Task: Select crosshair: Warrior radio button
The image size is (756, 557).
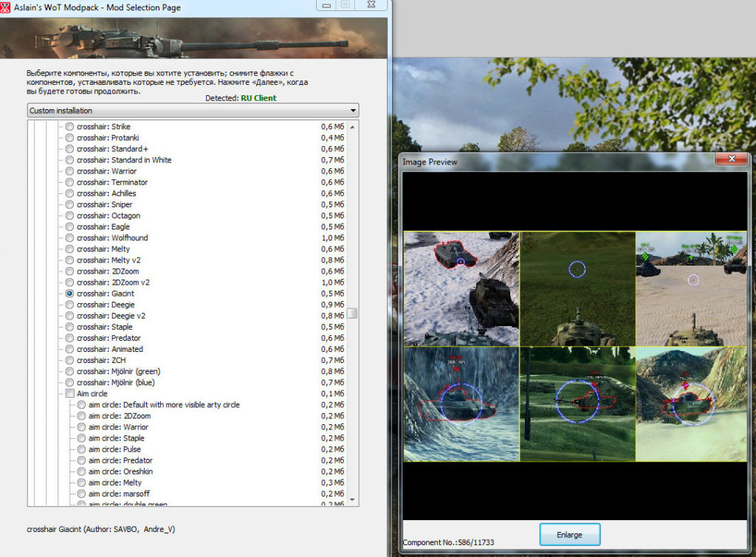Action: (69, 171)
